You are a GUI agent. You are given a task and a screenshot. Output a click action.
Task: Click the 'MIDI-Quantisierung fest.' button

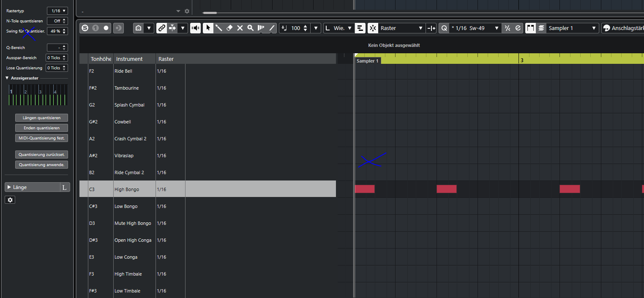[41, 138]
